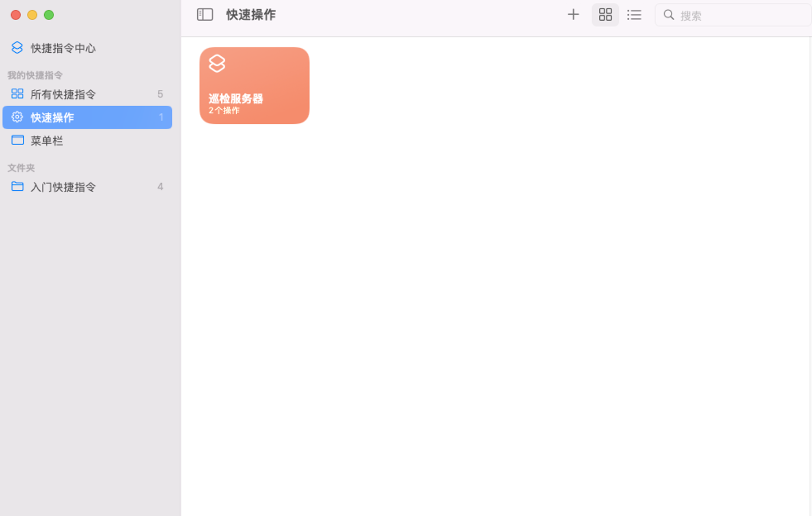This screenshot has height=516, width=812.
Task: Open 快捷指令中心 gallery
Action: click(87, 48)
